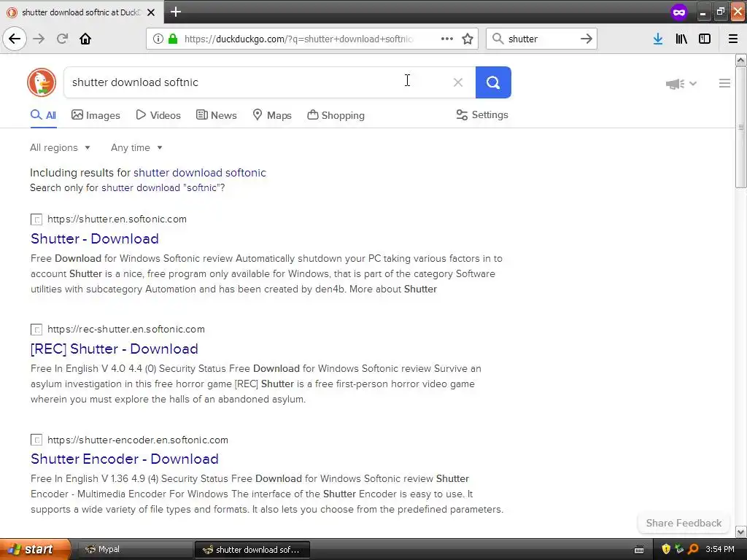Open the [REC] Shutter - Download result
Screen dimensions: 747x560
click(x=115, y=349)
